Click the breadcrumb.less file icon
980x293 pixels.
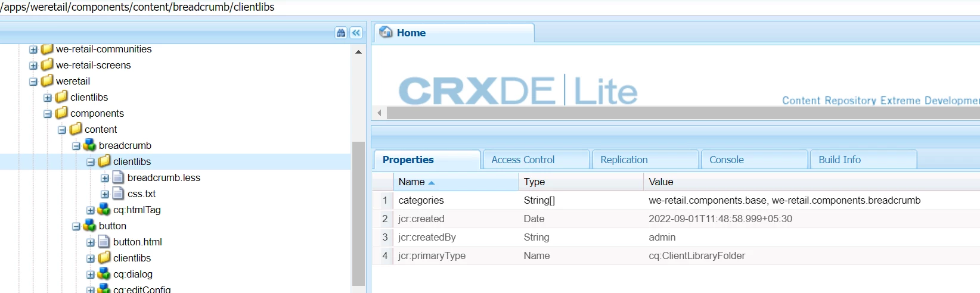click(x=118, y=177)
